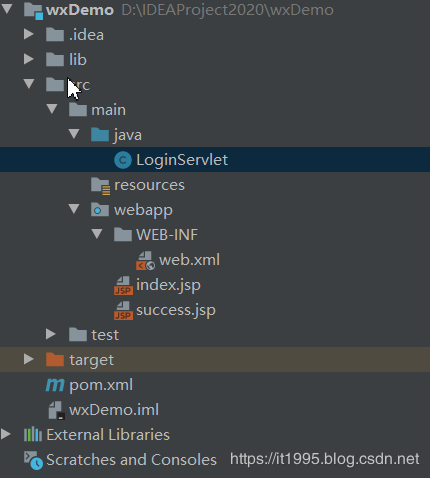Select the wxDemo.iml file
The image size is (430, 478).
(114, 410)
